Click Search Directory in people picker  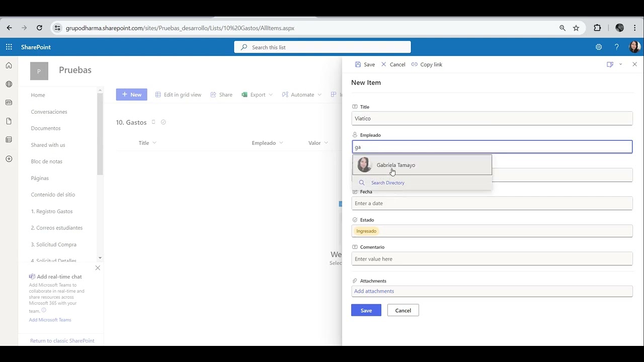(x=387, y=183)
